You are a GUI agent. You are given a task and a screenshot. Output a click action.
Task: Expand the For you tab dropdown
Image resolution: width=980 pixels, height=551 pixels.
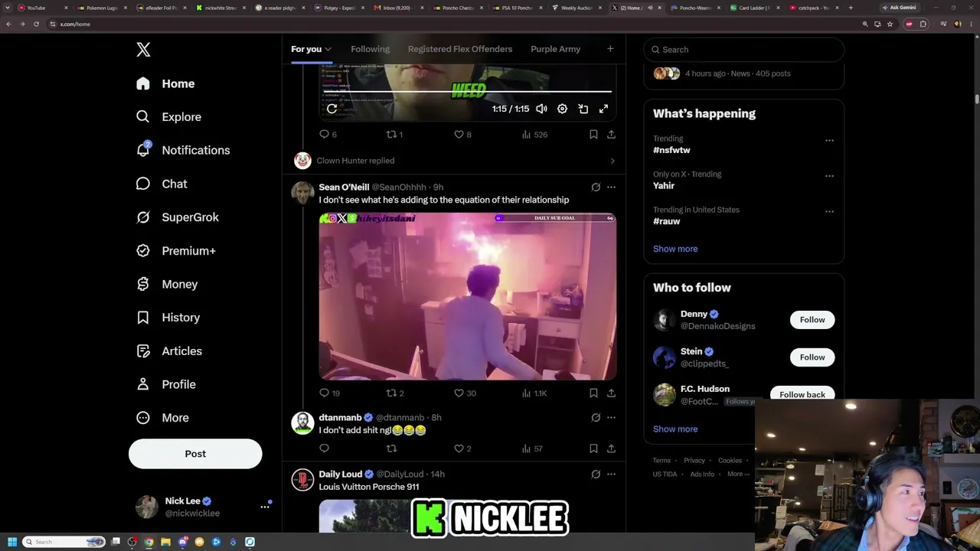pyautogui.click(x=328, y=49)
